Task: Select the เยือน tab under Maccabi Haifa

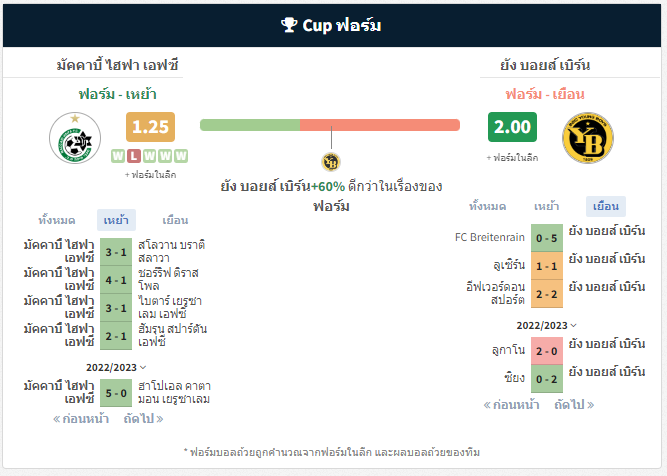Action: coord(175,220)
